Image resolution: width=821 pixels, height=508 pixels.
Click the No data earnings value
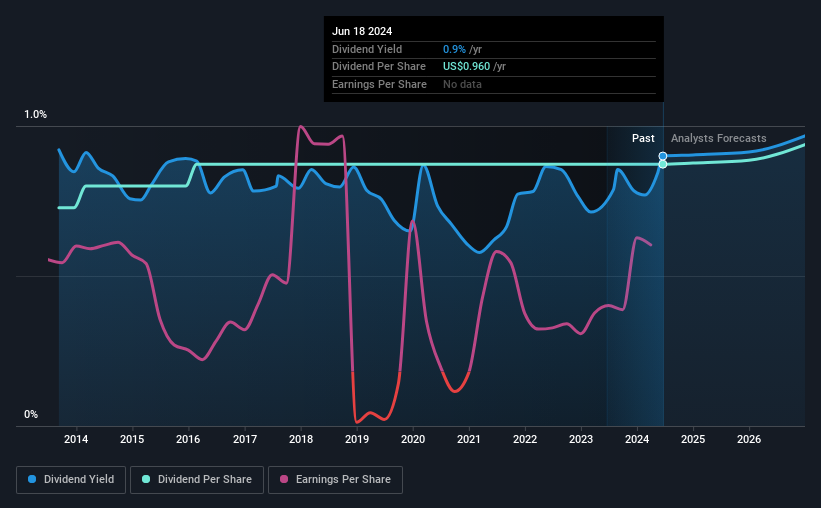[462, 84]
